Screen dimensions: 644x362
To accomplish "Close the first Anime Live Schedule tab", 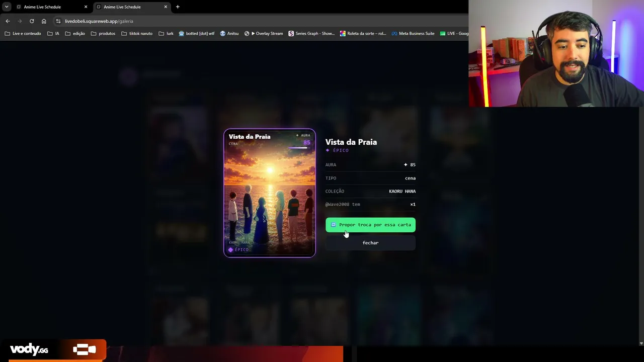I will tap(86, 7).
